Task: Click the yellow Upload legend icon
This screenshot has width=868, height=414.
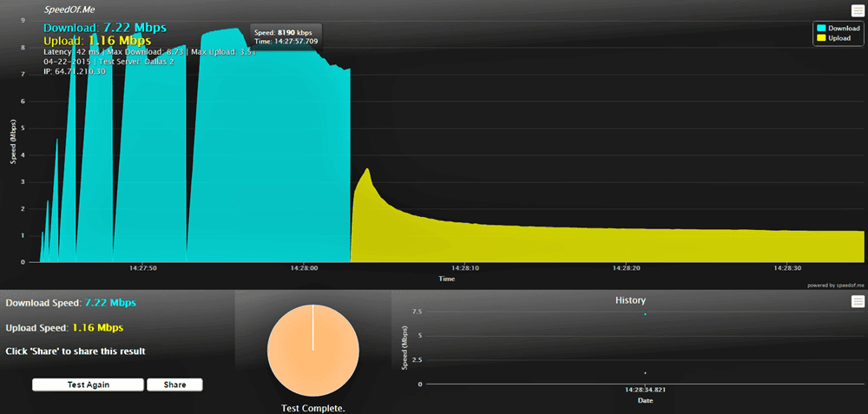Action: [x=820, y=38]
